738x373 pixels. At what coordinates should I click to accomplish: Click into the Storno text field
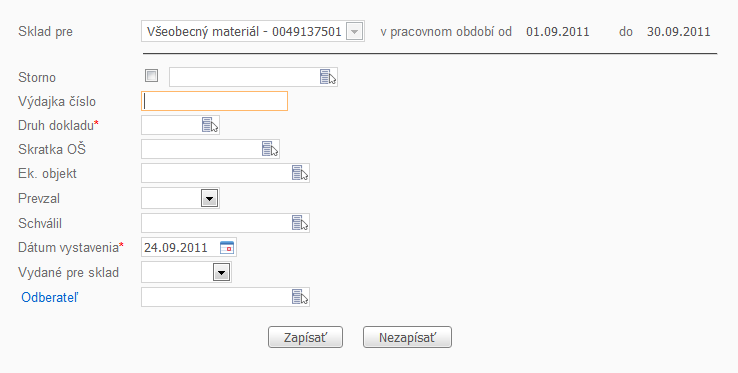[x=245, y=77]
